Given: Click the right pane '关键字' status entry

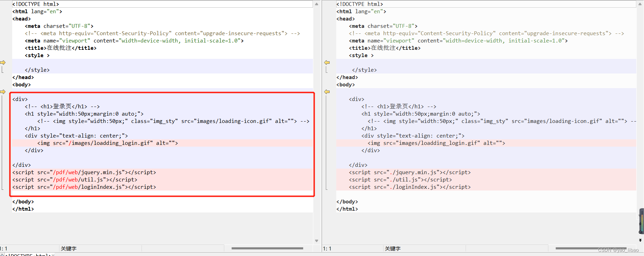Looking at the screenshot, I should (x=393, y=249).
